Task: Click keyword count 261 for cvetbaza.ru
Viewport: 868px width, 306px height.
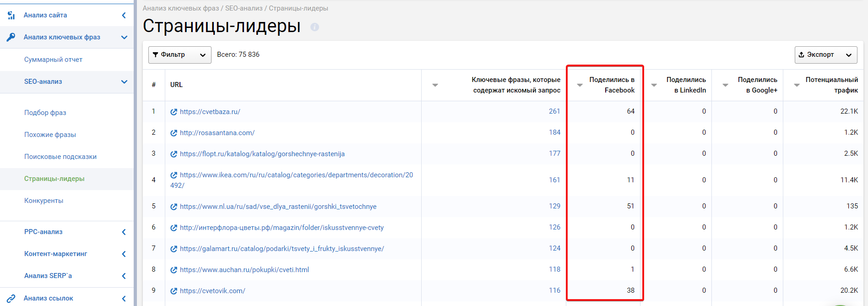Action: point(554,111)
